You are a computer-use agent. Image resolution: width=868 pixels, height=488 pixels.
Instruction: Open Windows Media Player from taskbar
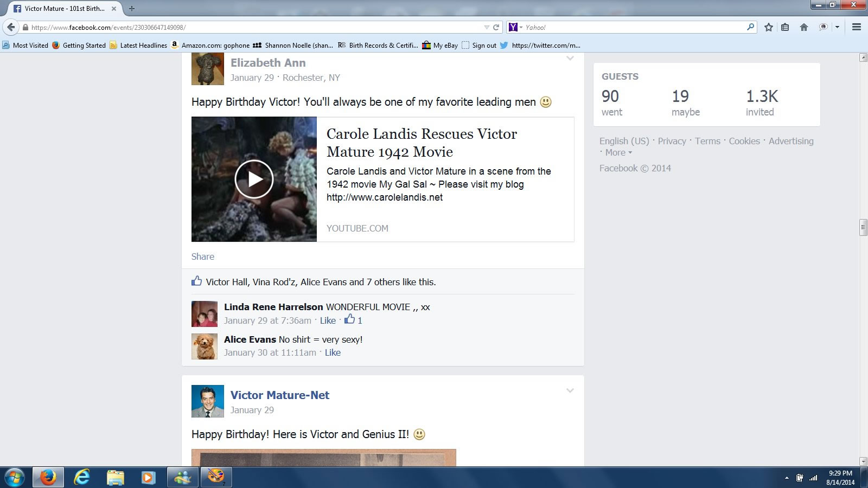coord(148,478)
